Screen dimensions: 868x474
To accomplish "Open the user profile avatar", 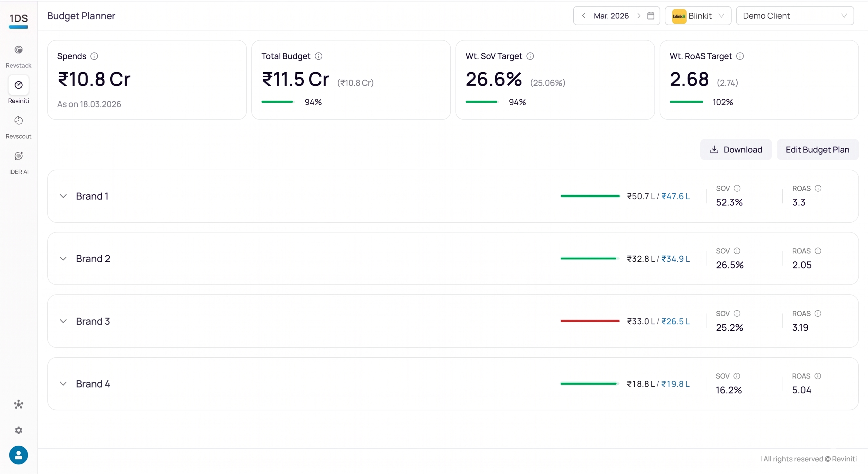I will point(19,455).
